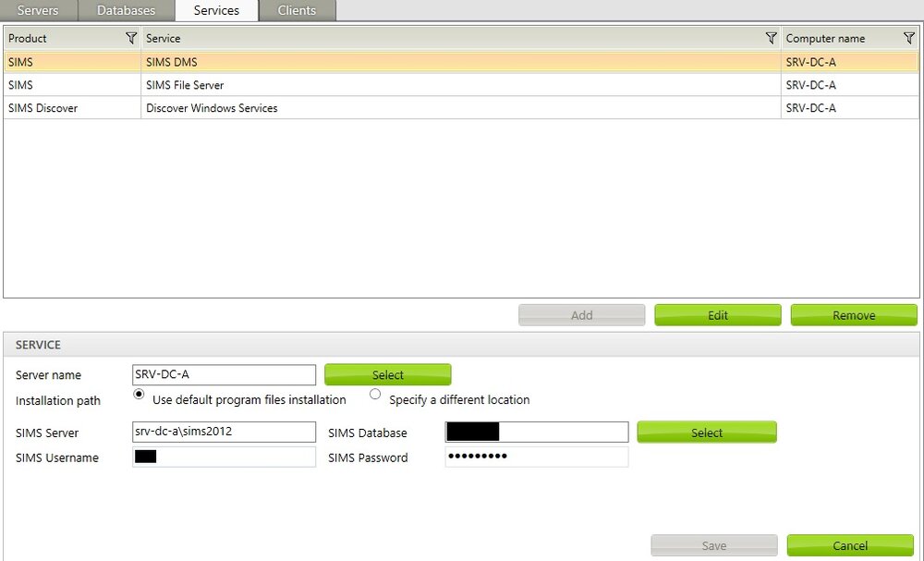Switch to the Databases tab
The image size is (924, 561).
(x=126, y=10)
